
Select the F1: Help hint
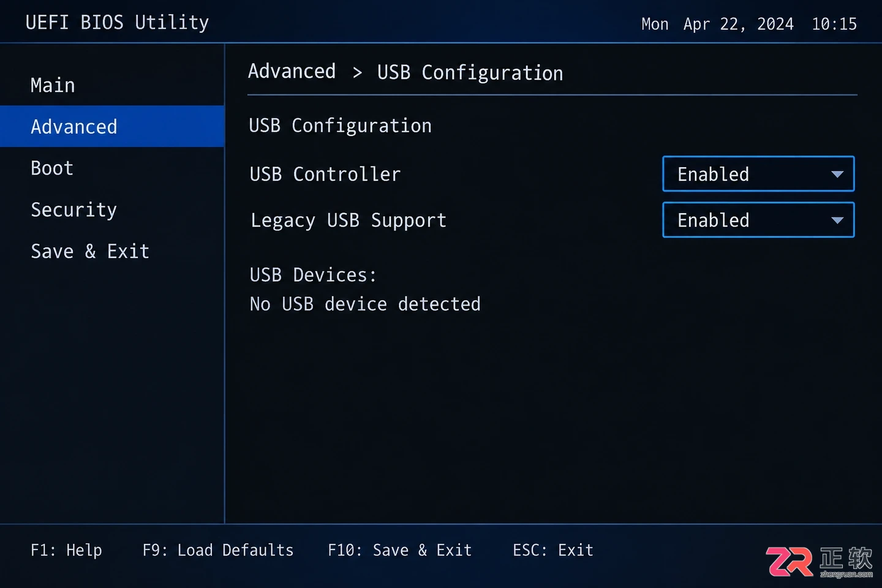click(66, 550)
